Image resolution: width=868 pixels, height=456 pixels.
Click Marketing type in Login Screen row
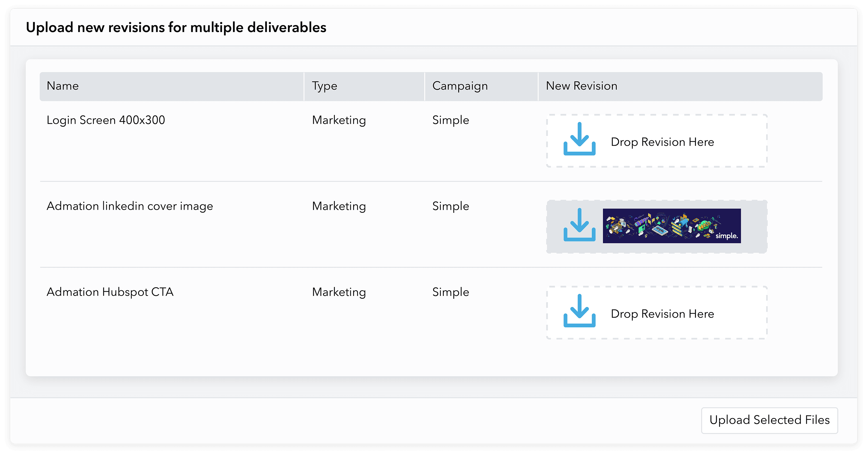click(x=339, y=120)
